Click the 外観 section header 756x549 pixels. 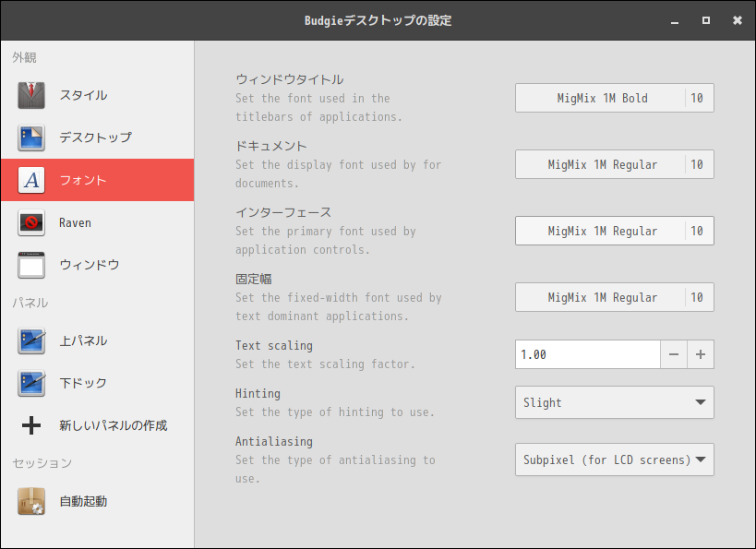pos(24,57)
